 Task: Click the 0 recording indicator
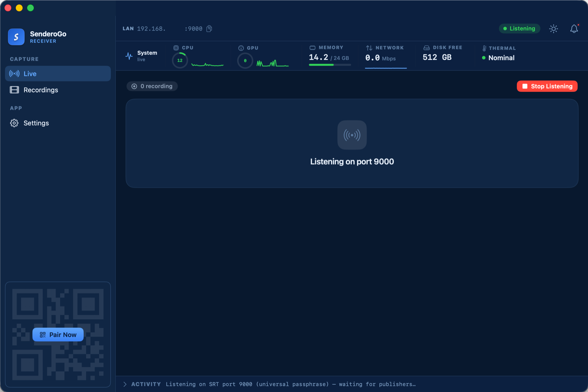pos(152,86)
